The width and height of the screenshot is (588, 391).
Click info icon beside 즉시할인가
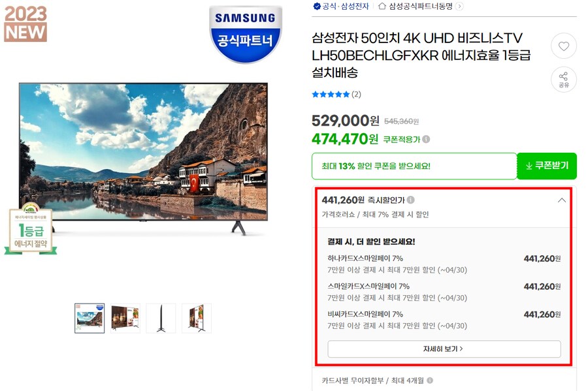411,200
